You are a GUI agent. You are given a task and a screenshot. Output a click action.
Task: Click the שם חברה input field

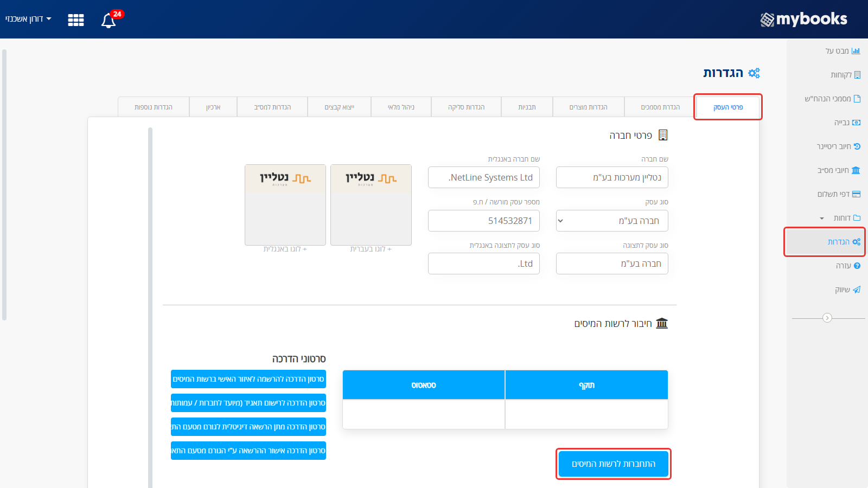(612, 177)
